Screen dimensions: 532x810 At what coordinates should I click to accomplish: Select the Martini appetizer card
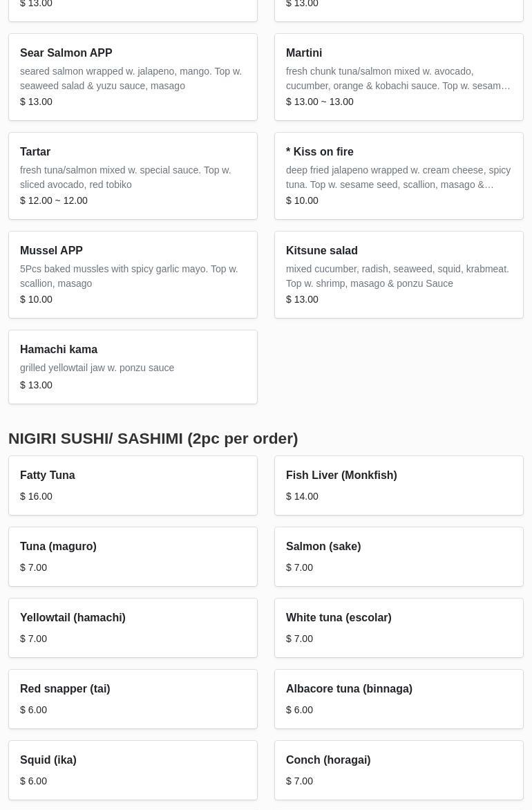point(399,77)
